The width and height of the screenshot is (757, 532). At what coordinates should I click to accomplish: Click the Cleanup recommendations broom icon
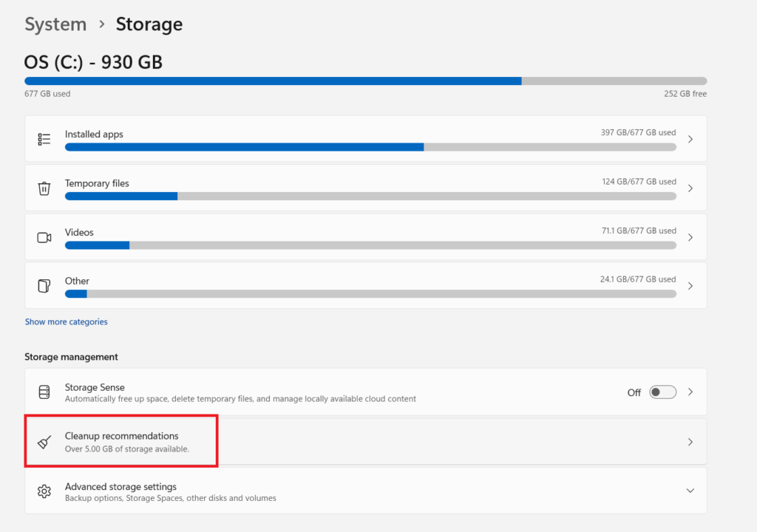[x=44, y=441]
